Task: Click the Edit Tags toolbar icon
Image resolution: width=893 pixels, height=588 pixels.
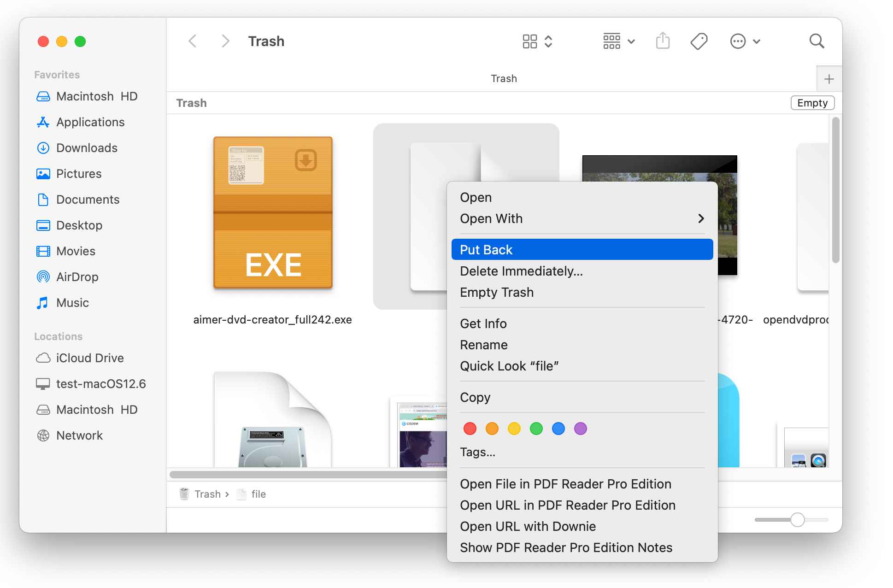Action: click(699, 41)
